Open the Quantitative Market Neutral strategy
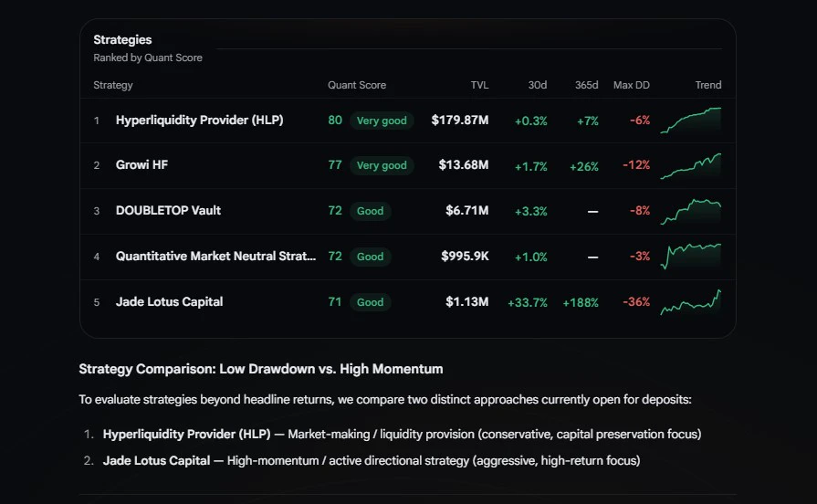This screenshot has width=817, height=504. 407,257
